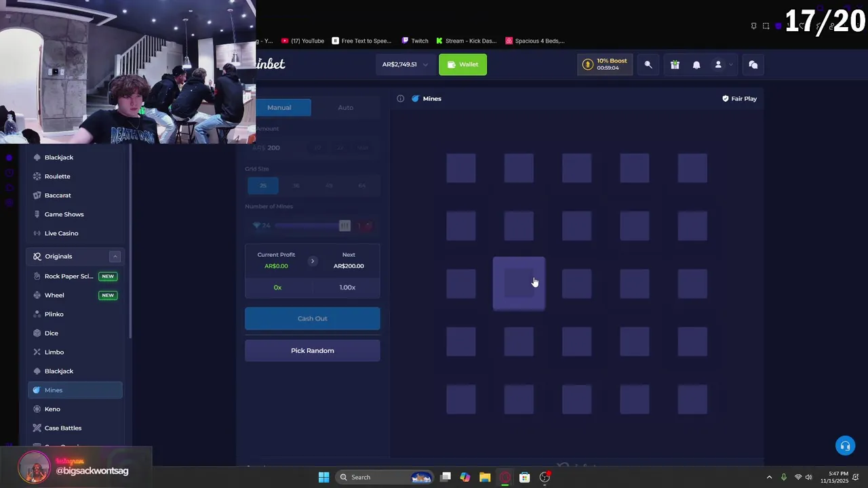Open the Opera GX browser taskbar icon
Viewport: 868px width, 488px height.
coord(505,477)
